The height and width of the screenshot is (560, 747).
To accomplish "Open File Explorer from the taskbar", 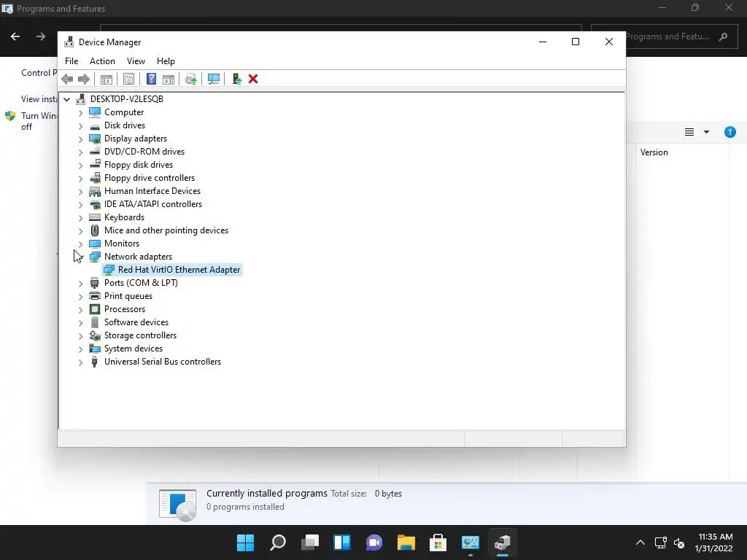I will (x=406, y=542).
